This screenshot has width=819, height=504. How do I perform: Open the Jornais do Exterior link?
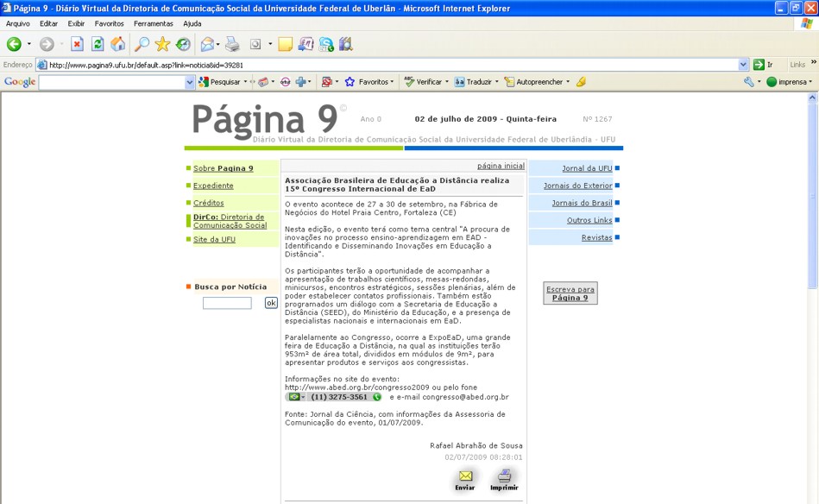click(x=577, y=186)
